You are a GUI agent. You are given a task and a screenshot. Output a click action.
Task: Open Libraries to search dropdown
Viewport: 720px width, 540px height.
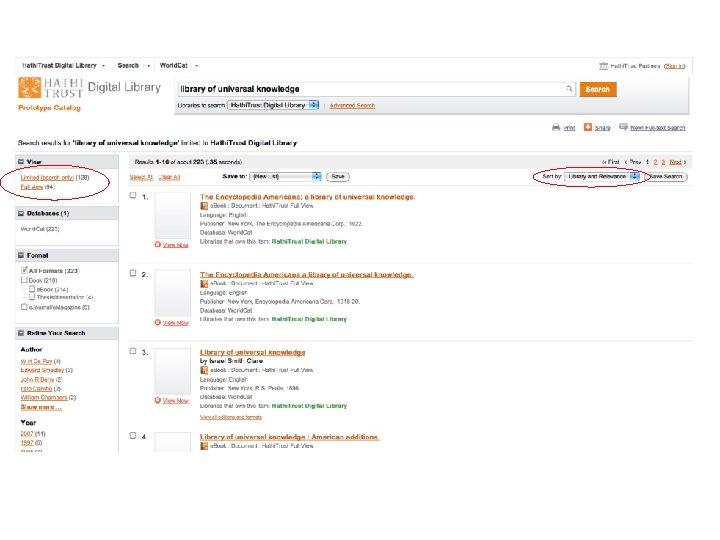pyautogui.click(x=273, y=105)
